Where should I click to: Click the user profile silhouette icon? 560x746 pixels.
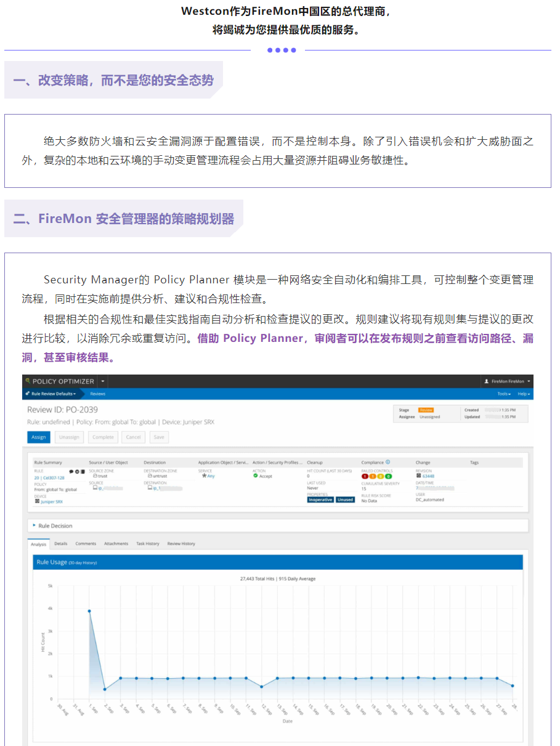(487, 381)
